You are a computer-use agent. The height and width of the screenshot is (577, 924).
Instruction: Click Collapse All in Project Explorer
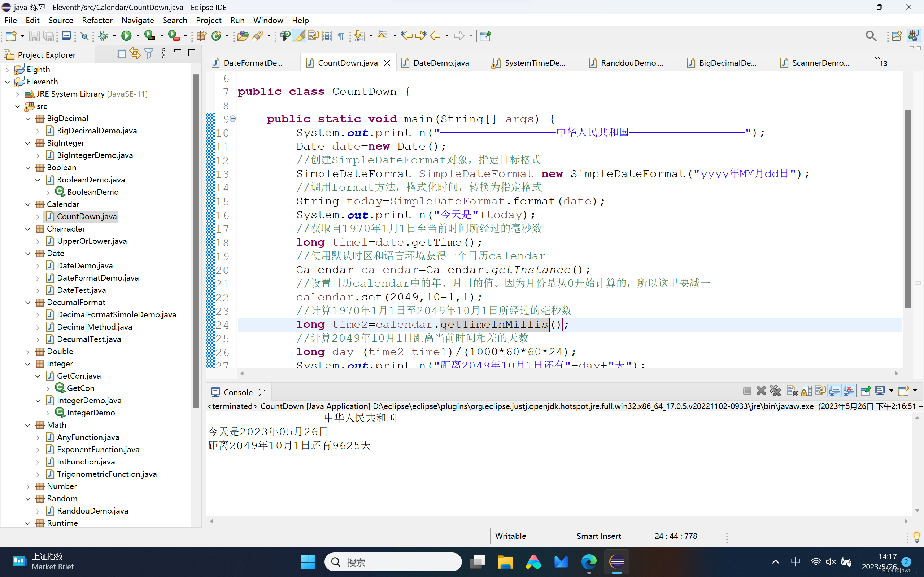(121, 54)
